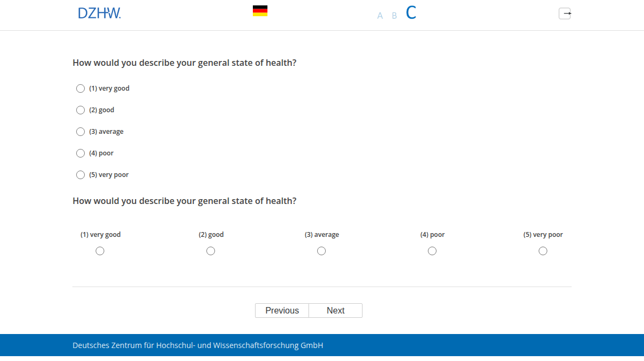Go back with the Previous button
Screen dimensions: 644x361
point(282,310)
